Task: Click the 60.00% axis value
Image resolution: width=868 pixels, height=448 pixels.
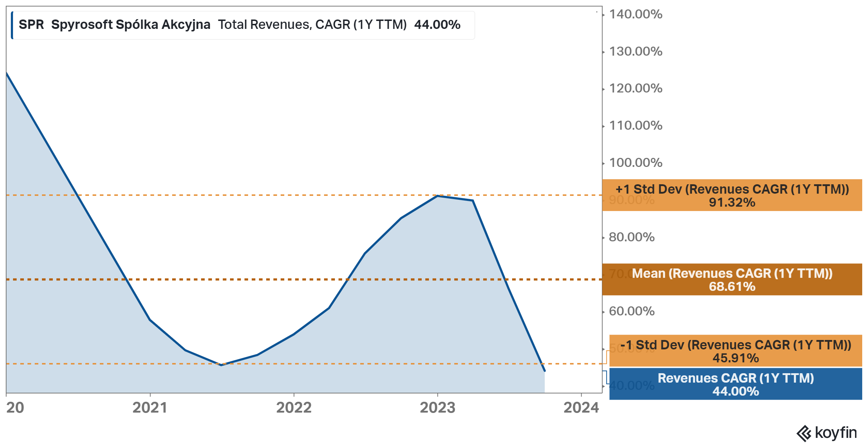Action: coord(632,311)
